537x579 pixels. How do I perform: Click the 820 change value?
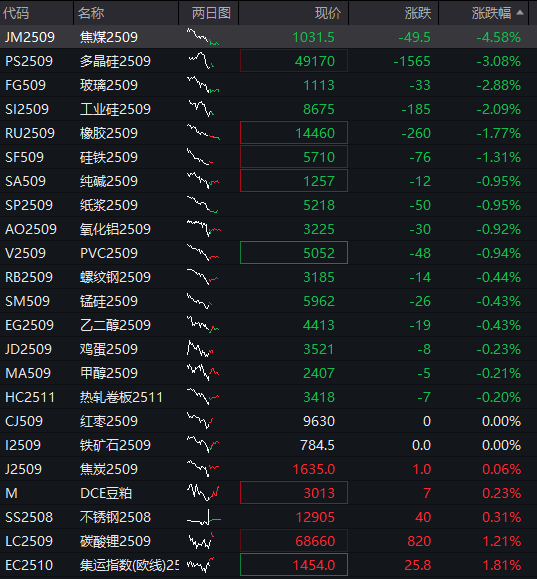[419, 541]
